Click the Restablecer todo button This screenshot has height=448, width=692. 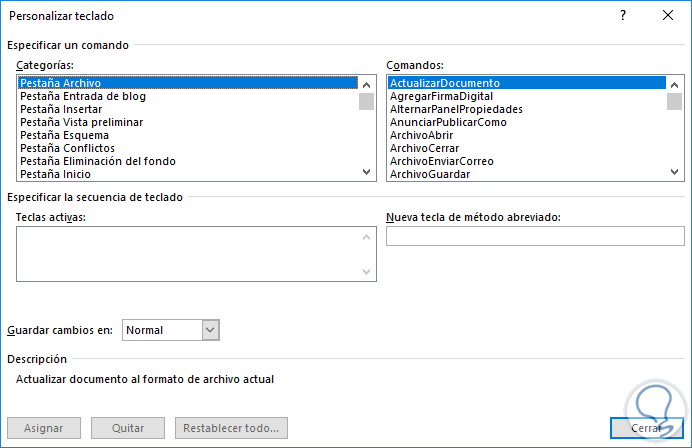[231, 428]
